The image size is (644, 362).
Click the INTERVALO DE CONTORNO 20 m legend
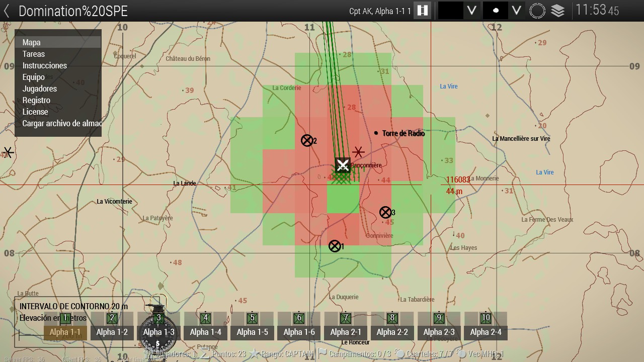coord(73,306)
